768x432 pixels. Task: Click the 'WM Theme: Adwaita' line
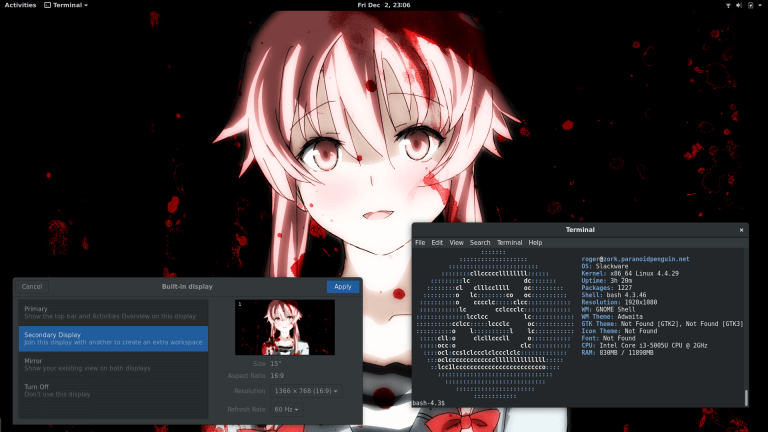click(612, 317)
